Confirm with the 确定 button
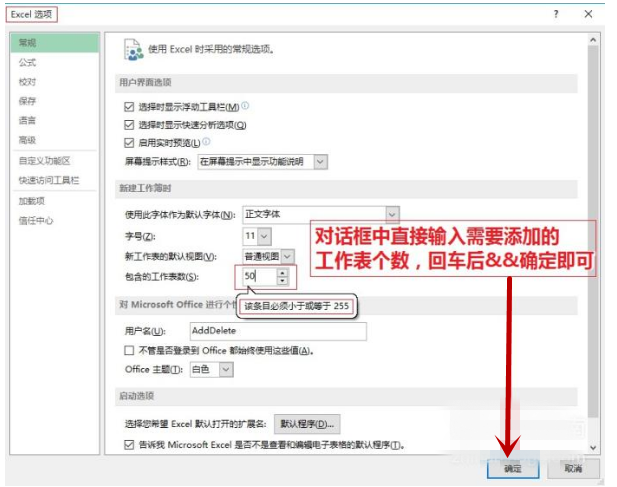 pyautogui.click(x=513, y=469)
